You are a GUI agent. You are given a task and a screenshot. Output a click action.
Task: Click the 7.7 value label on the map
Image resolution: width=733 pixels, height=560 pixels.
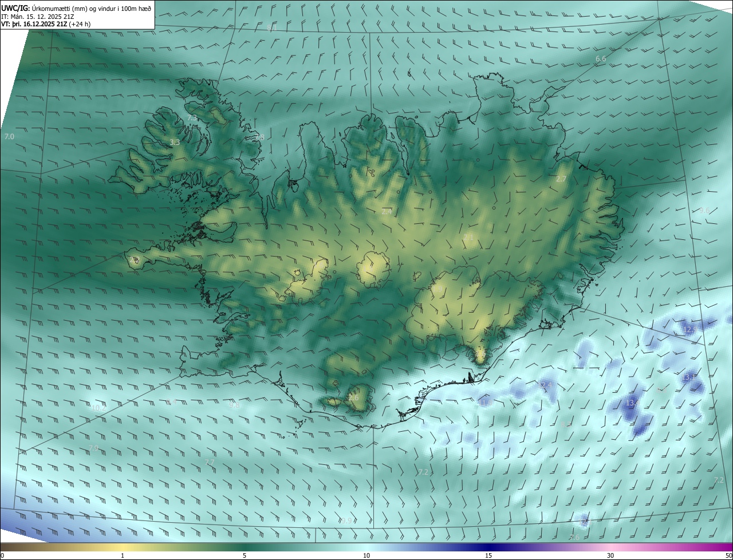click(210, 462)
